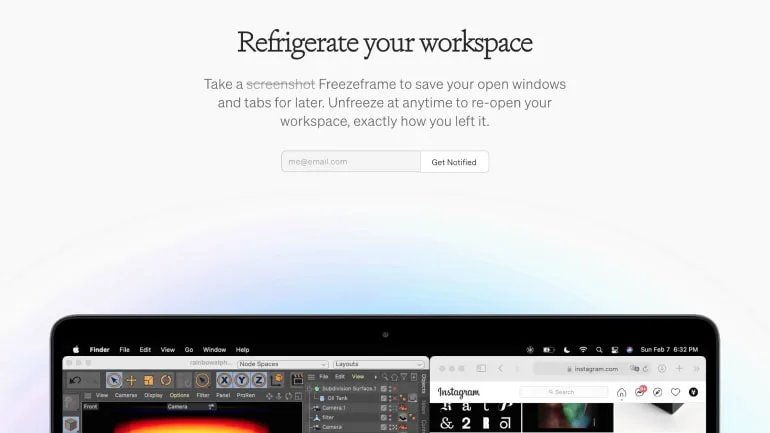Select the Move tool crosshair icon
Image resolution: width=770 pixels, height=433 pixels.
(131, 380)
